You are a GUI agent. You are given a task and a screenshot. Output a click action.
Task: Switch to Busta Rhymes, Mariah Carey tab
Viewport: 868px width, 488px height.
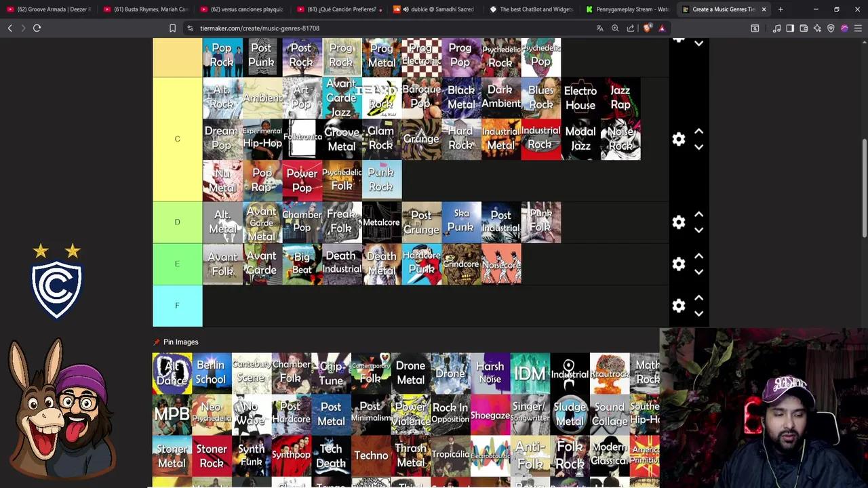click(145, 9)
